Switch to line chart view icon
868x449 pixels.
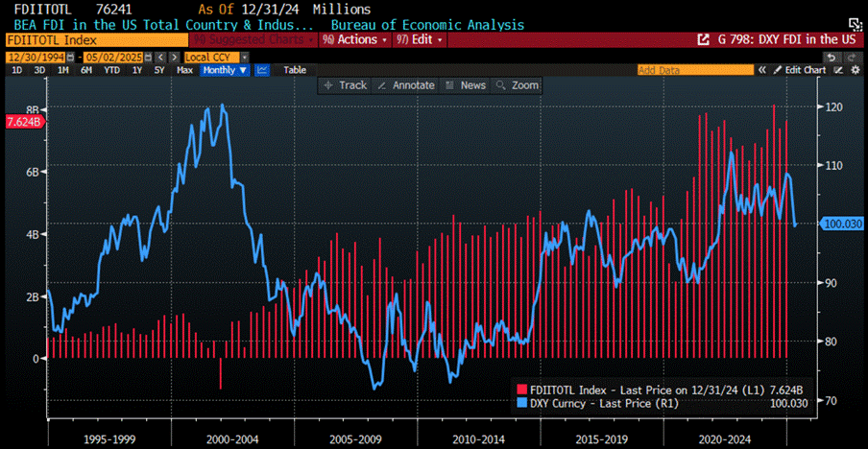click(x=262, y=70)
